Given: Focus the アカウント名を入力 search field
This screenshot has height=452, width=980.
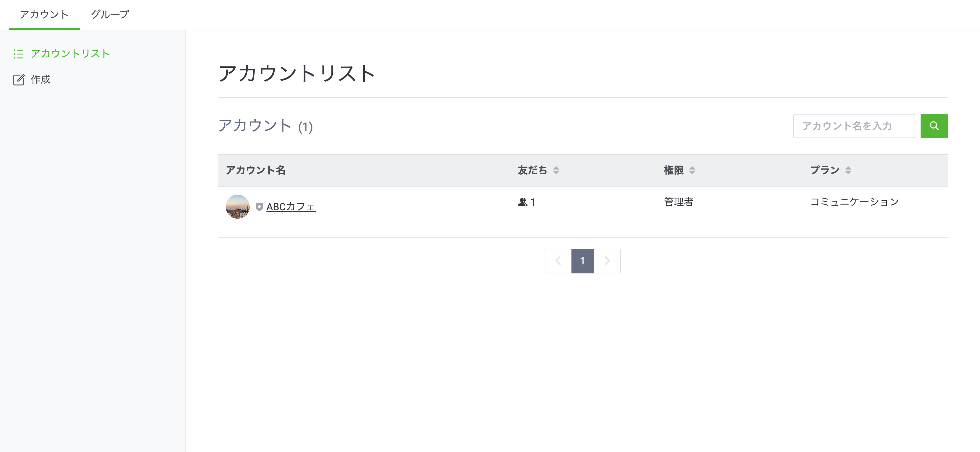Looking at the screenshot, I should [x=854, y=126].
